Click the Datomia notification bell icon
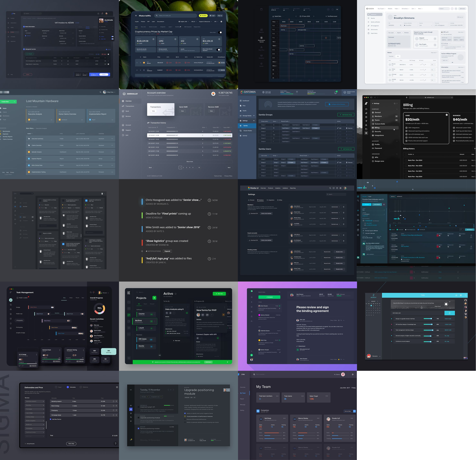Screen dimensions: 476x460 [335, 92]
